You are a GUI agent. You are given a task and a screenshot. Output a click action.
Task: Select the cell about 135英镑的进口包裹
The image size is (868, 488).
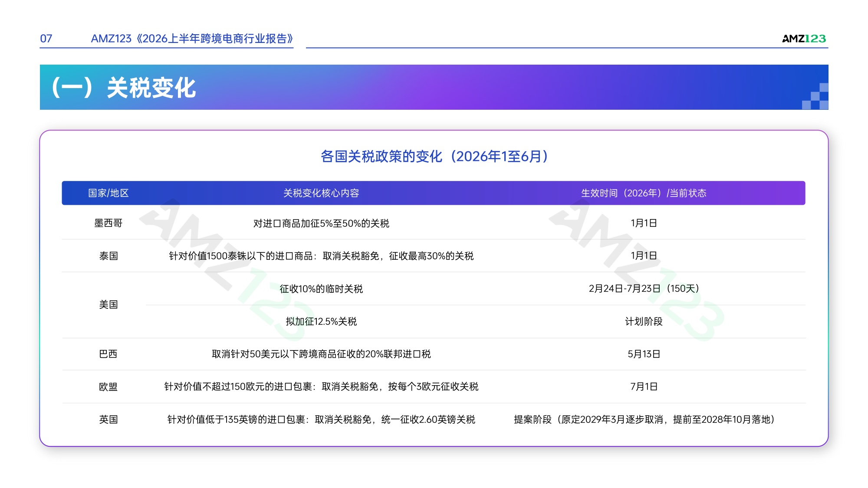pyautogui.click(x=321, y=419)
